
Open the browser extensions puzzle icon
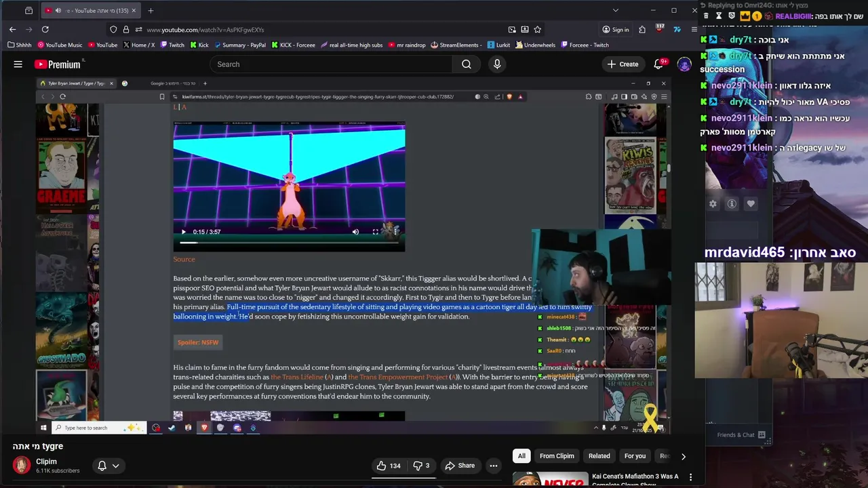(x=642, y=29)
